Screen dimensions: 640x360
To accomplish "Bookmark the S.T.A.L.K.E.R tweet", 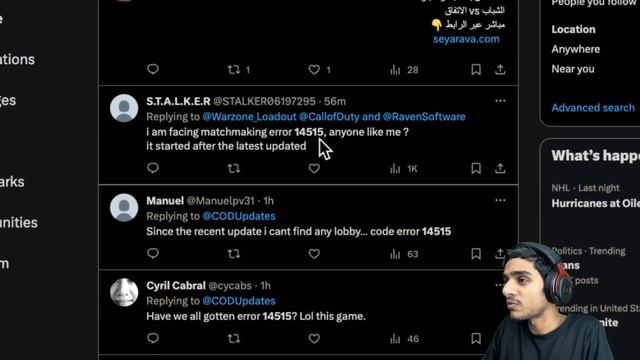I will pyautogui.click(x=476, y=168).
